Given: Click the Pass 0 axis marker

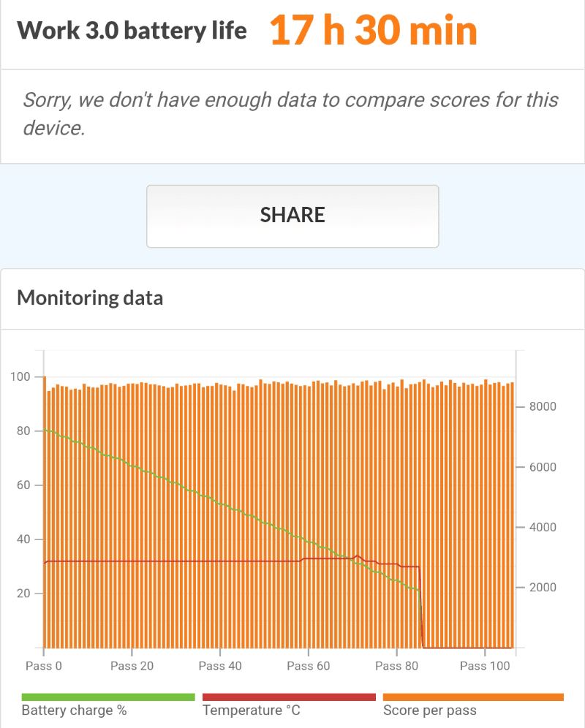Looking at the screenshot, I should pos(44,666).
